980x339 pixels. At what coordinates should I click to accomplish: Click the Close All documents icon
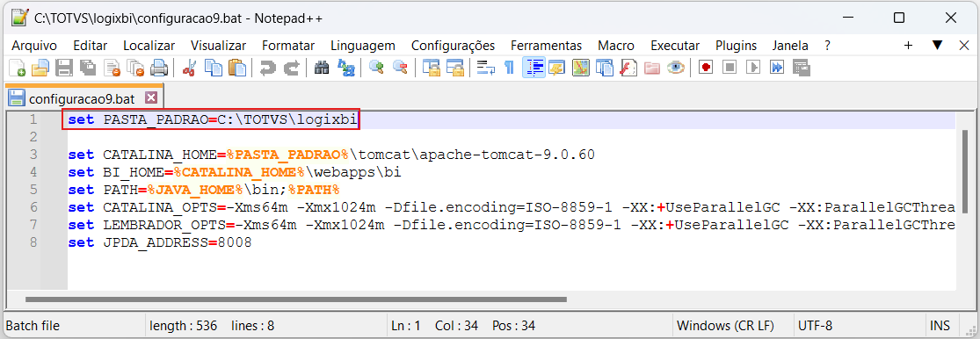point(135,68)
